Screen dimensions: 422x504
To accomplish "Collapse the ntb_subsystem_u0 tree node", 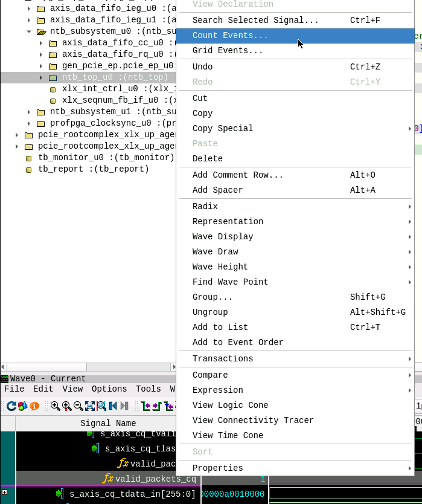I will point(29,31).
